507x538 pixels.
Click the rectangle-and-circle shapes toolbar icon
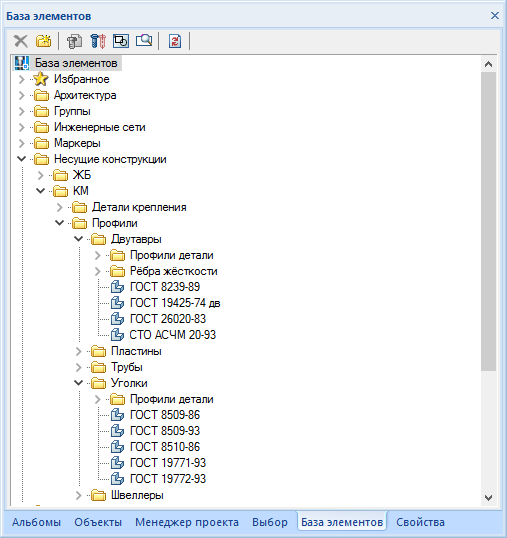coord(121,41)
